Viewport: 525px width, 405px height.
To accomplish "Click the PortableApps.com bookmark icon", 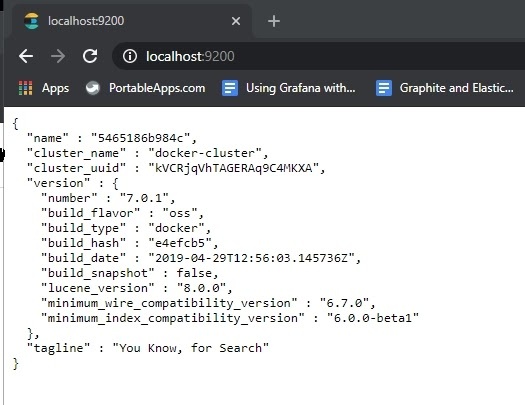I will pos(93,88).
